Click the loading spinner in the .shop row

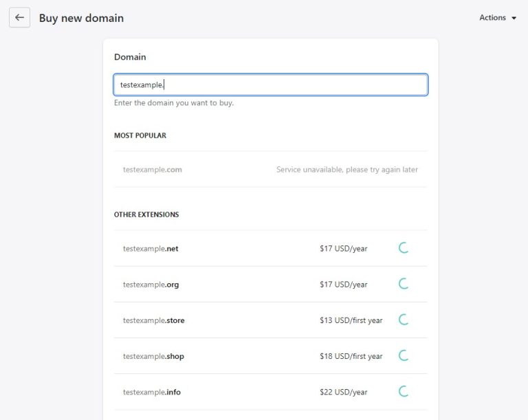pyautogui.click(x=404, y=355)
